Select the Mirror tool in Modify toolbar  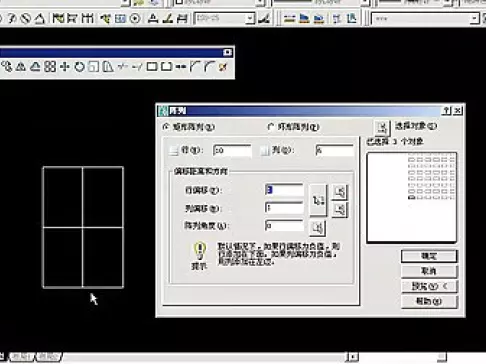(x=21, y=67)
